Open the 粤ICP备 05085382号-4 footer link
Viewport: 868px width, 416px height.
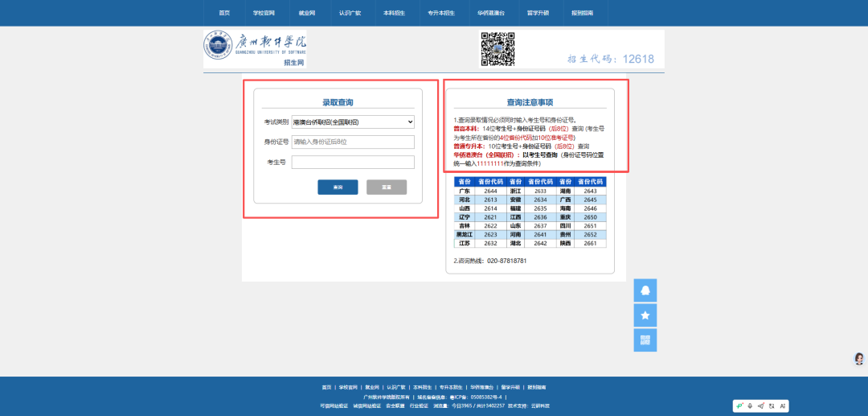coord(476,397)
